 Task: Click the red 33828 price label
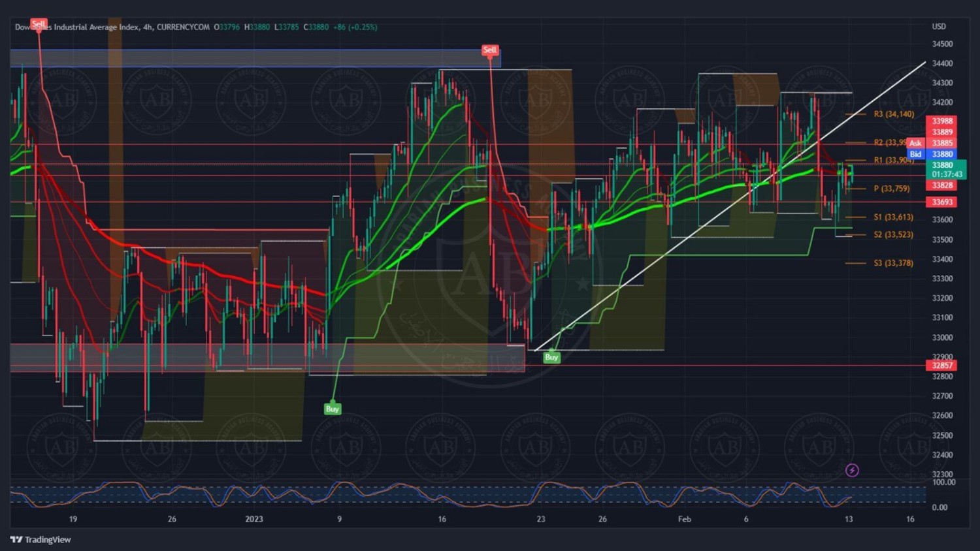[x=942, y=185]
